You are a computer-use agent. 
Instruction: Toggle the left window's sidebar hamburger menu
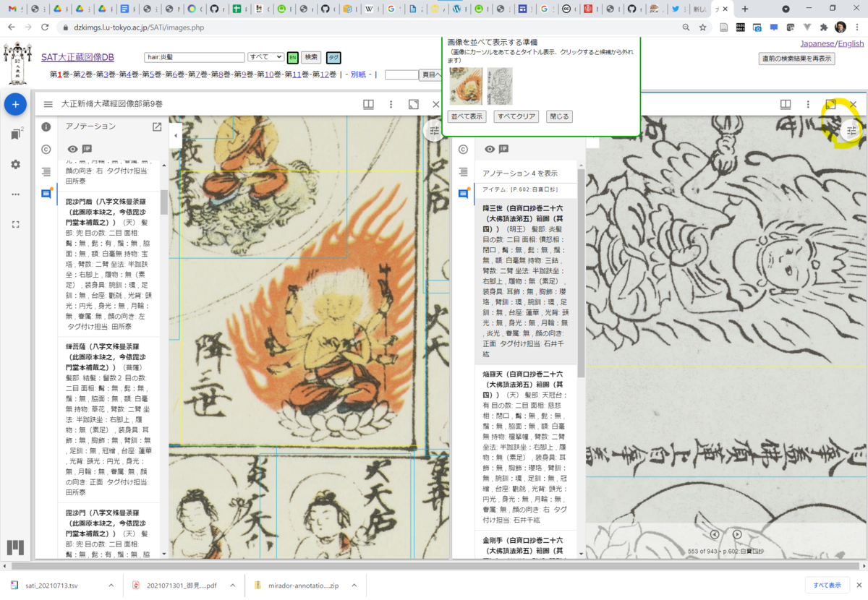tap(48, 104)
